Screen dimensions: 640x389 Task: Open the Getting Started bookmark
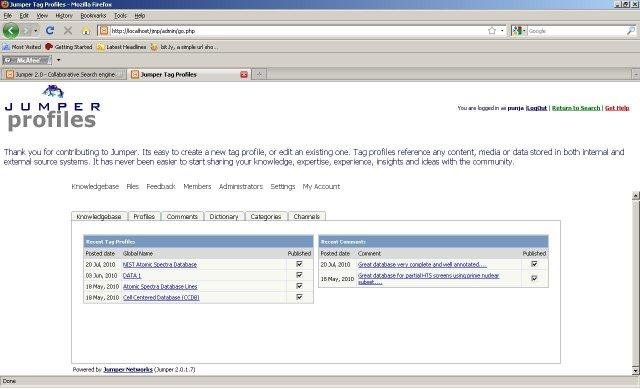69,47
